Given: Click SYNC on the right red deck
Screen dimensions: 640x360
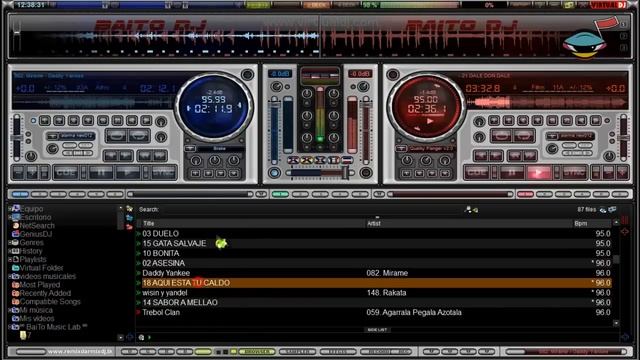Looking at the screenshot, I should [x=574, y=173].
